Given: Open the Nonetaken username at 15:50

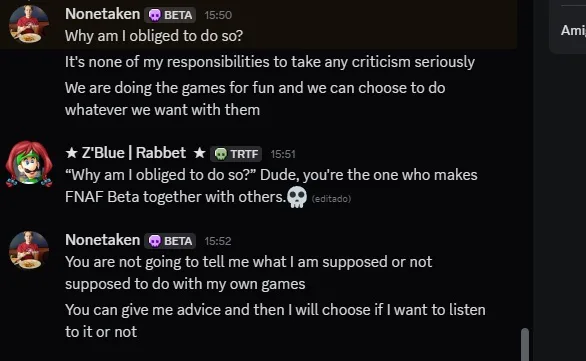Looking at the screenshot, I should click(x=102, y=14).
